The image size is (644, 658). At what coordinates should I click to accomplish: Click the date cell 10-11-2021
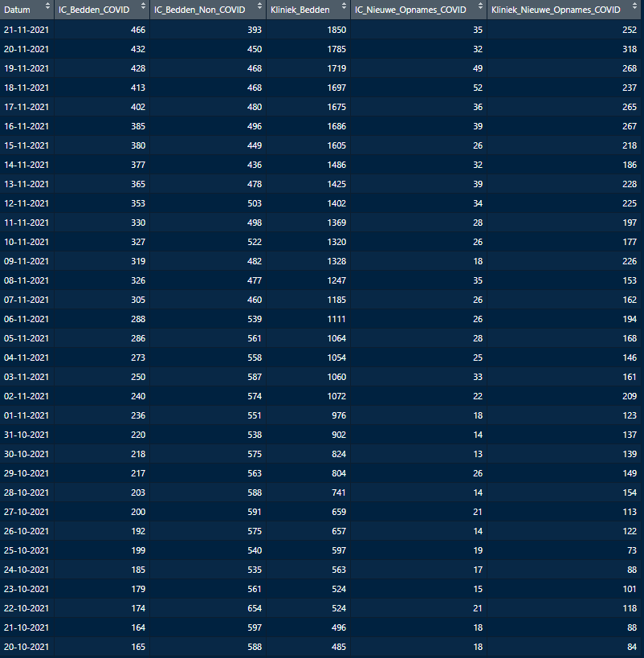tap(26, 242)
